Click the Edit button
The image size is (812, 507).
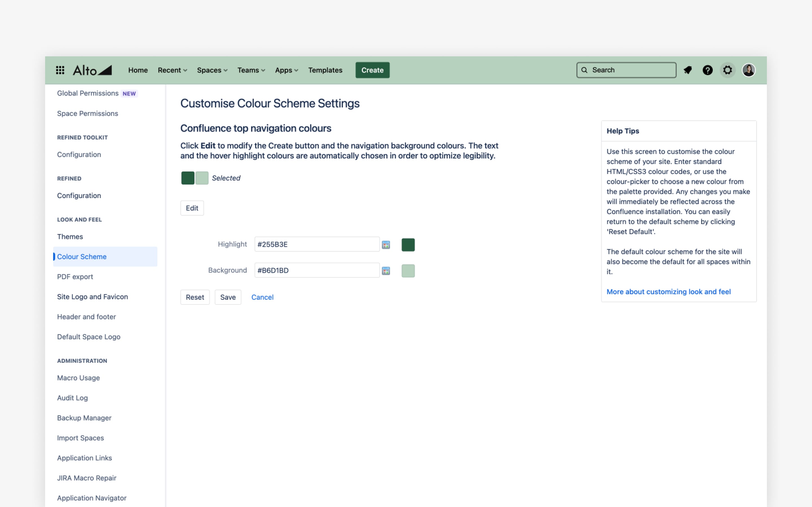192,208
